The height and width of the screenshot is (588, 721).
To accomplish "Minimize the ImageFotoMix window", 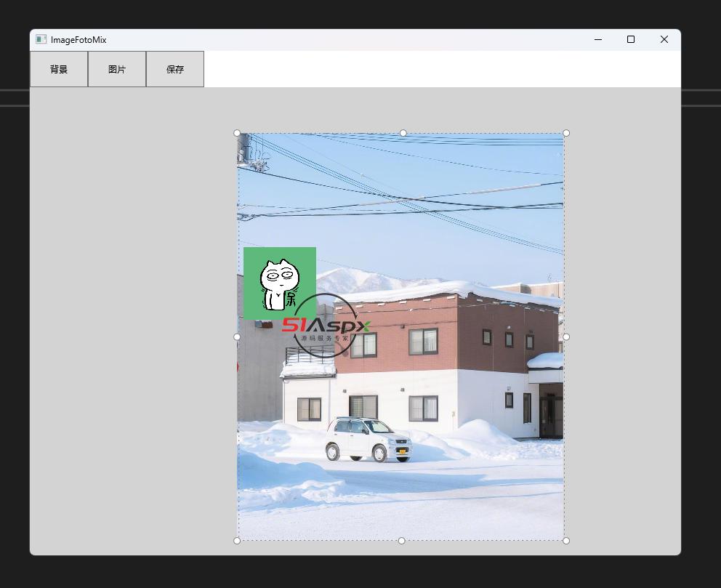I will click(x=598, y=40).
